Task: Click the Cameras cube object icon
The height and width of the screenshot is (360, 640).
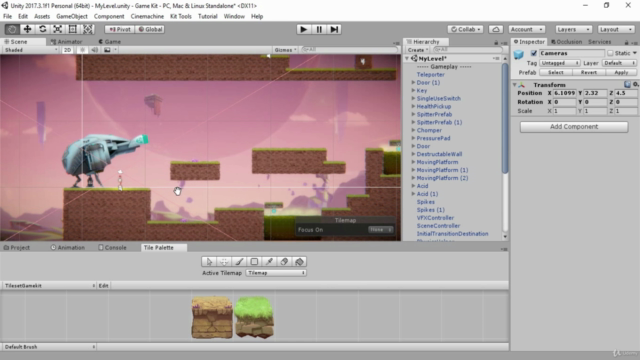Action: pyautogui.click(x=519, y=54)
